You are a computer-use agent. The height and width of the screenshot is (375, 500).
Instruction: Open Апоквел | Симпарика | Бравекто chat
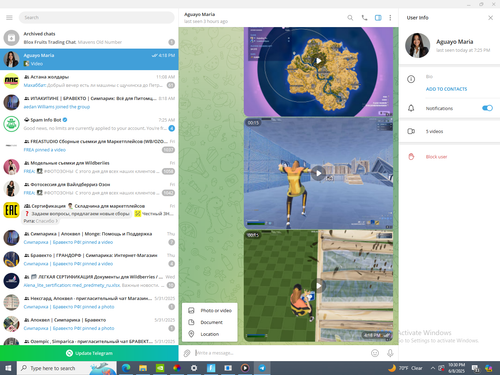(89, 324)
